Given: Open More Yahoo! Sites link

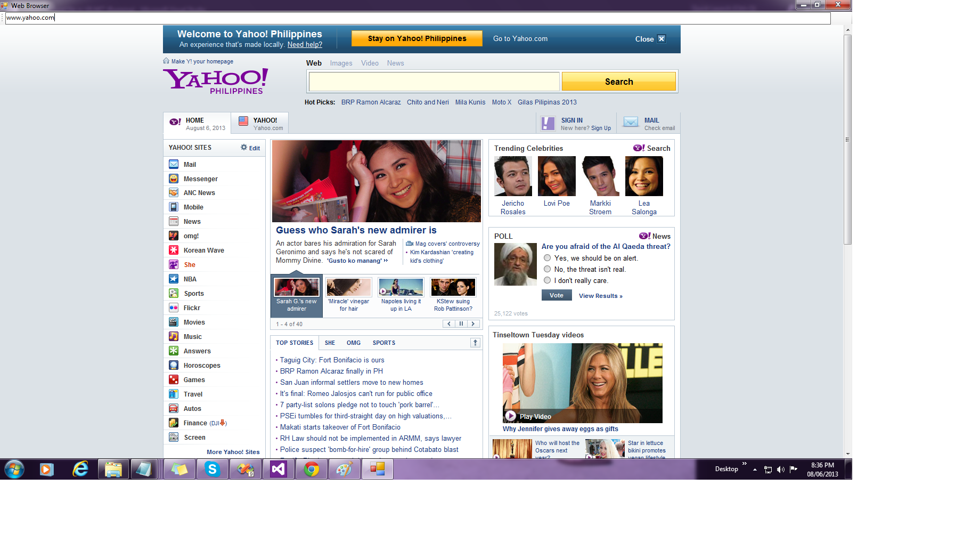Looking at the screenshot, I should tap(233, 452).
